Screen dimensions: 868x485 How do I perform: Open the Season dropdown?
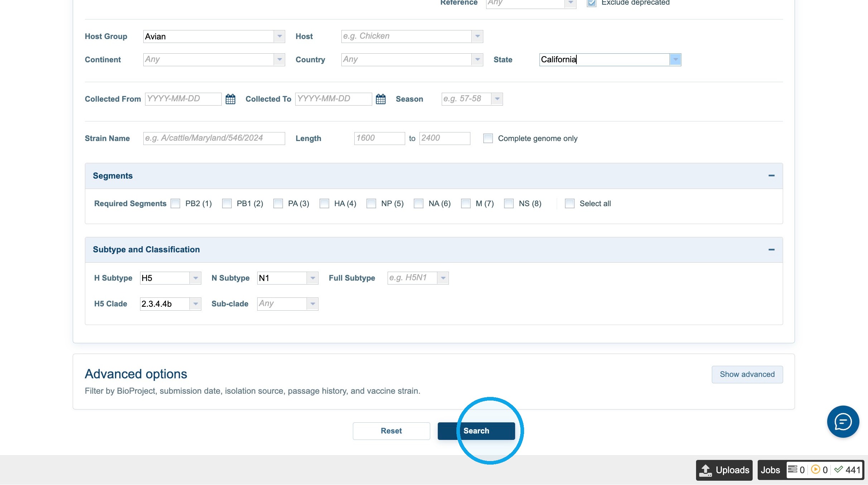click(497, 99)
